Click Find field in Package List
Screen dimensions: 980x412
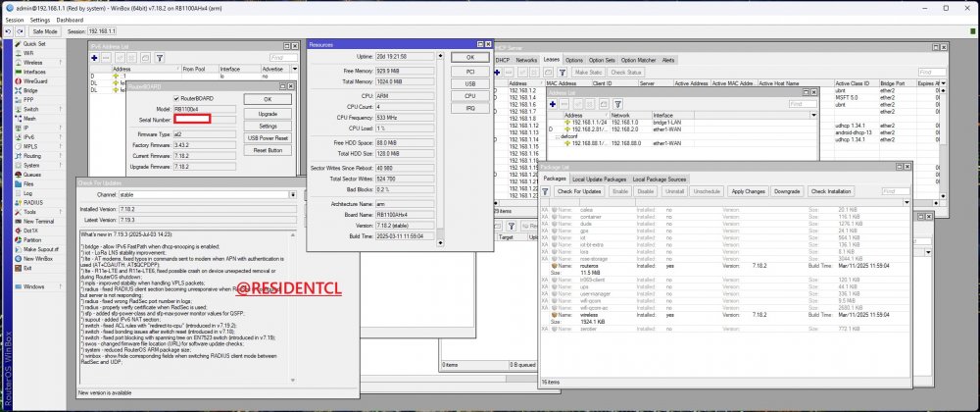[x=896, y=191]
